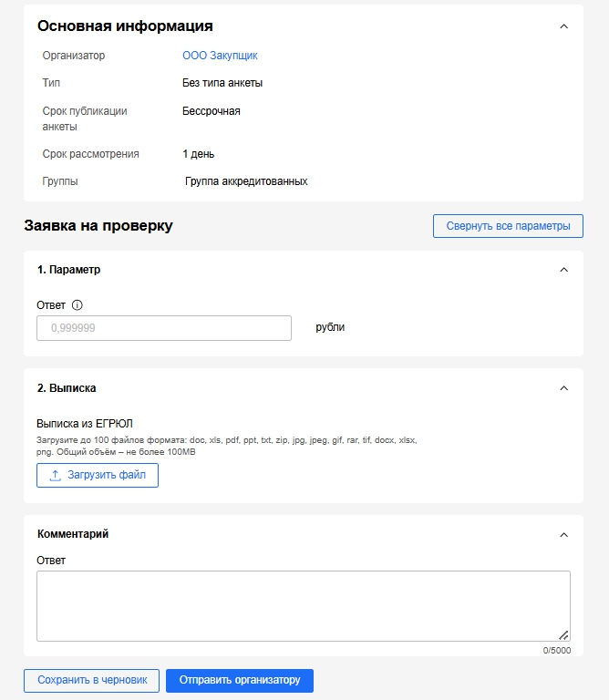Select the 1. Параметр section title

pyautogui.click(x=68, y=270)
